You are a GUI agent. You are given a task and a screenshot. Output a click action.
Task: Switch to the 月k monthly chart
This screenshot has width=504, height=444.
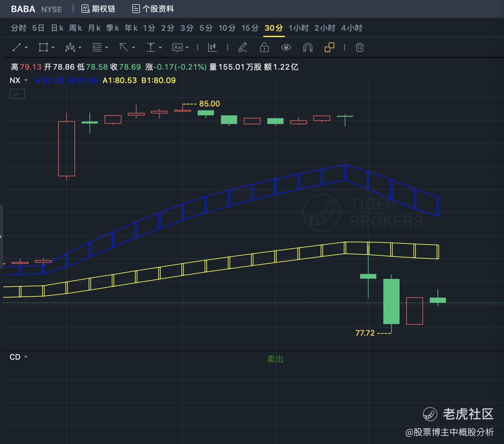click(94, 28)
